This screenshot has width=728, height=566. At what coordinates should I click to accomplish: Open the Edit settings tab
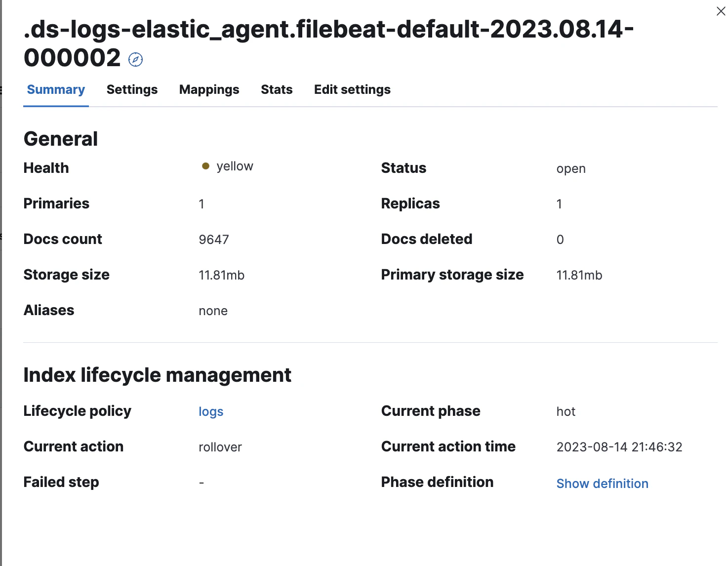(x=352, y=90)
